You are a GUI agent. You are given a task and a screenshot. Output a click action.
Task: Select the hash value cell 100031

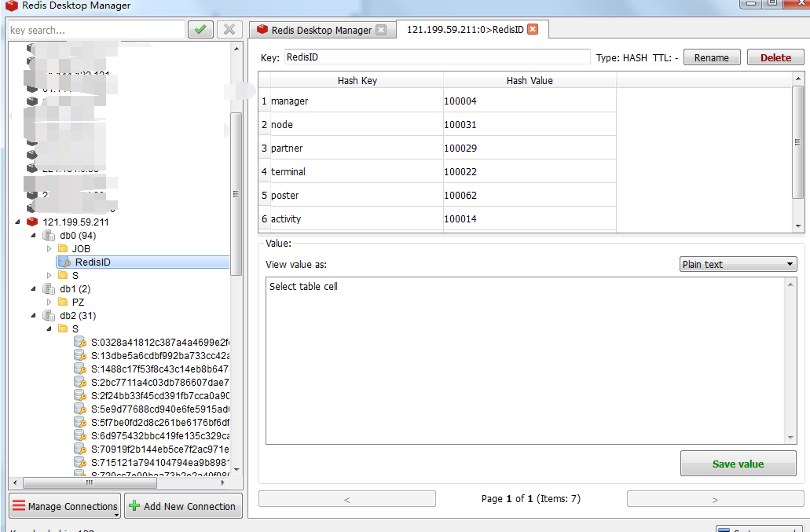pos(530,124)
